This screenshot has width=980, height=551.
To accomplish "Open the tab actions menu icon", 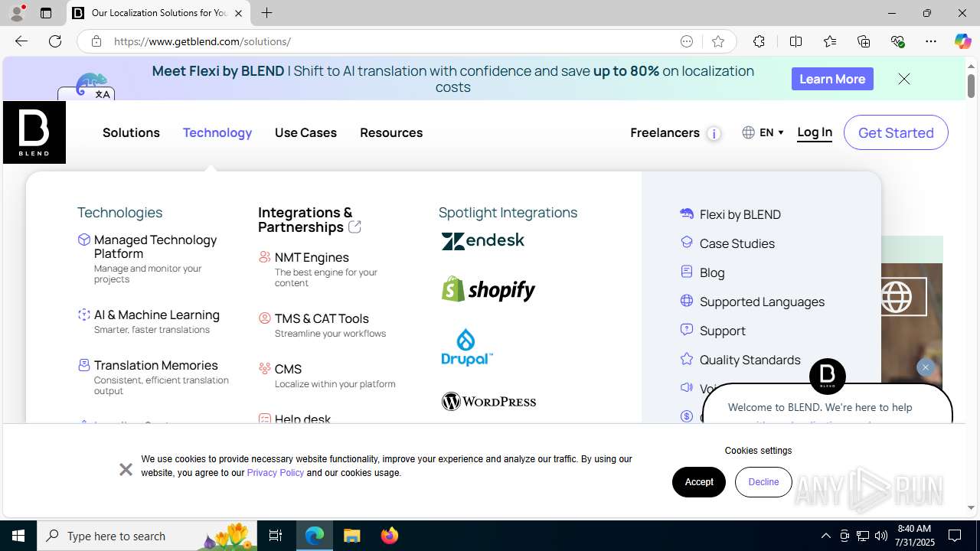I will coord(46,13).
